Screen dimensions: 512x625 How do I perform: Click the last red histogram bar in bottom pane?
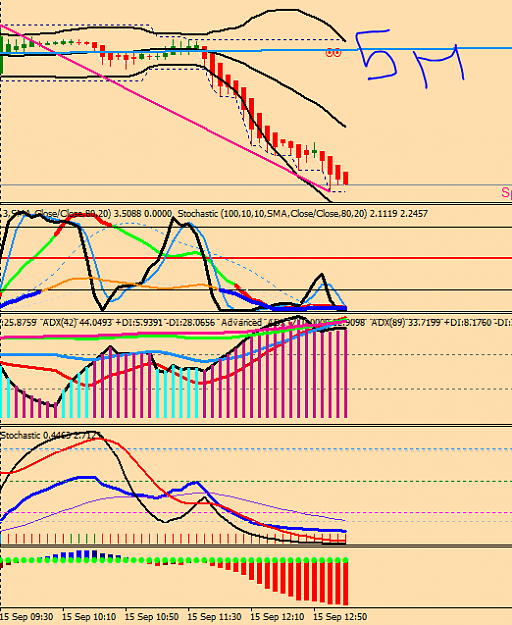click(x=345, y=583)
